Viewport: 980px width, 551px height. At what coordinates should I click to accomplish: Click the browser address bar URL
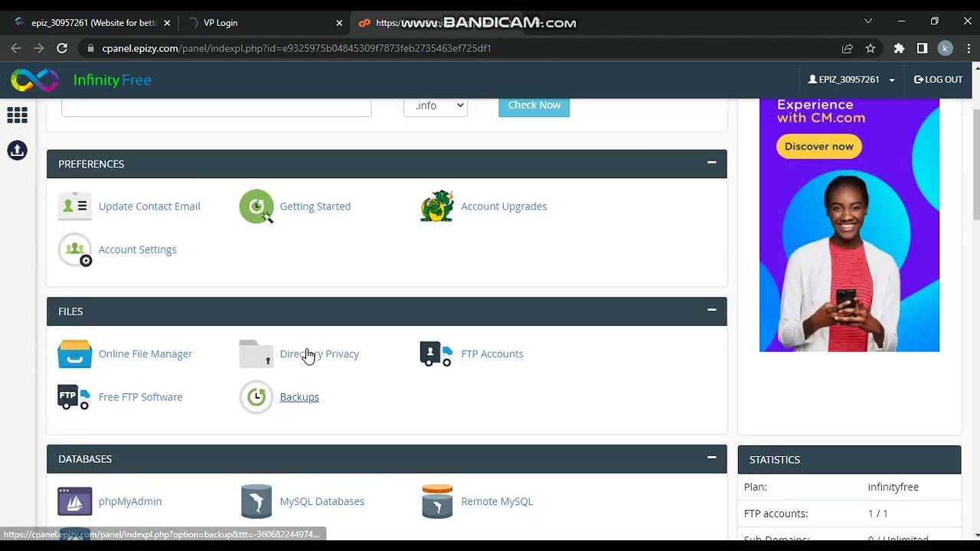pos(296,48)
